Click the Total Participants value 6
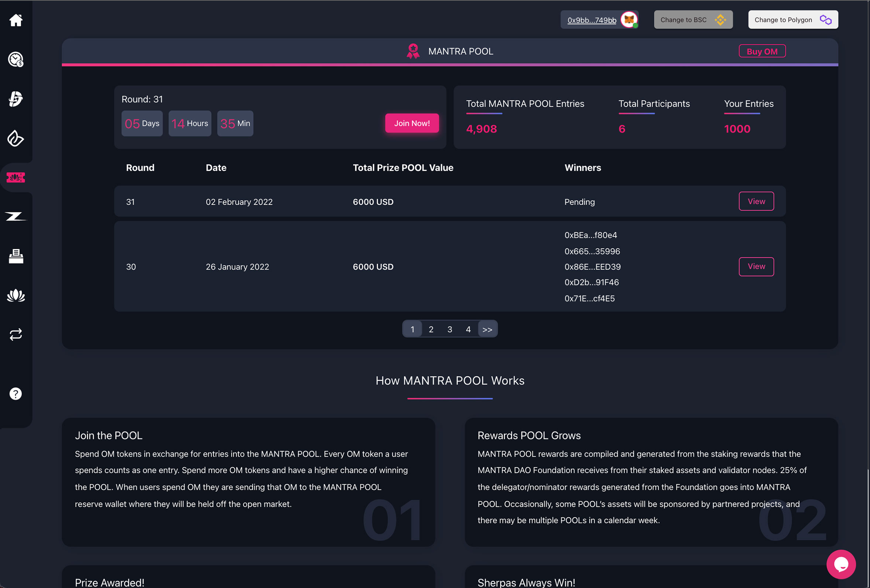This screenshot has height=588, width=870. click(x=622, y=129)
